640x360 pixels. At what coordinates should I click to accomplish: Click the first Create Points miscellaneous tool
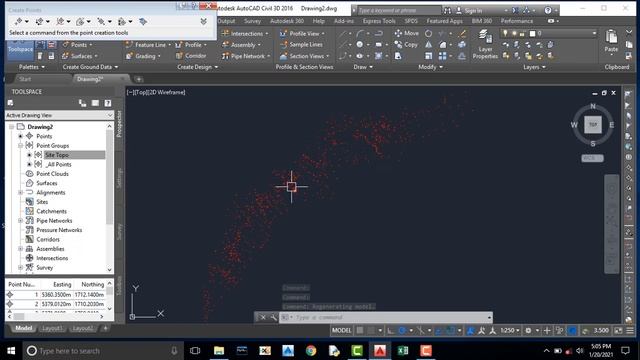click(x=18, y=21)
